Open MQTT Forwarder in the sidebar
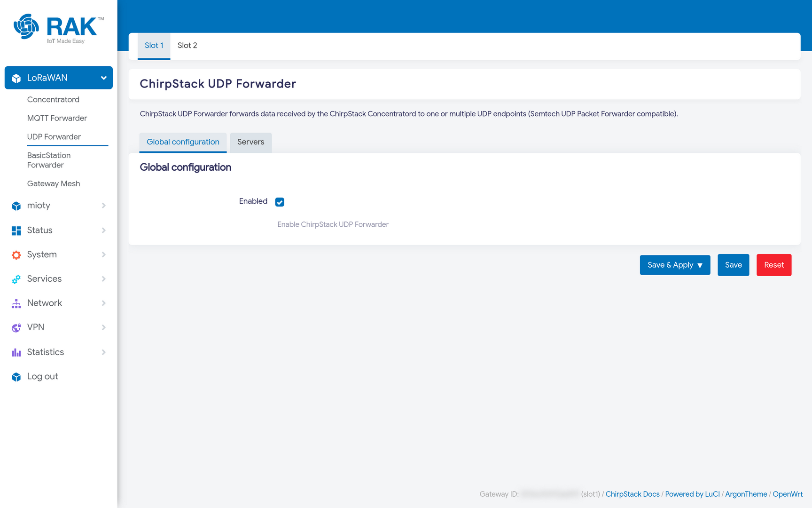 57,118
